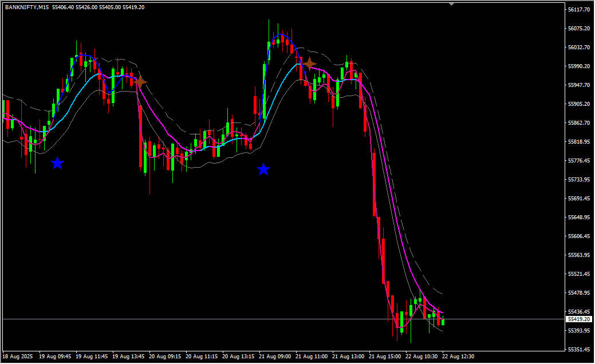Select the 21 Aug 09:00 time label
This screenshot has width=595, height=364.
point(275,356)
